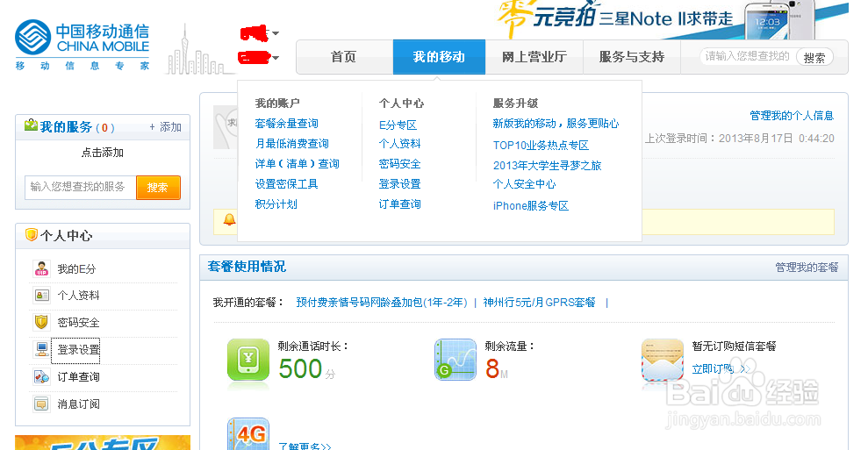Open 个人安全中心 menu entry

coord(524,183)
